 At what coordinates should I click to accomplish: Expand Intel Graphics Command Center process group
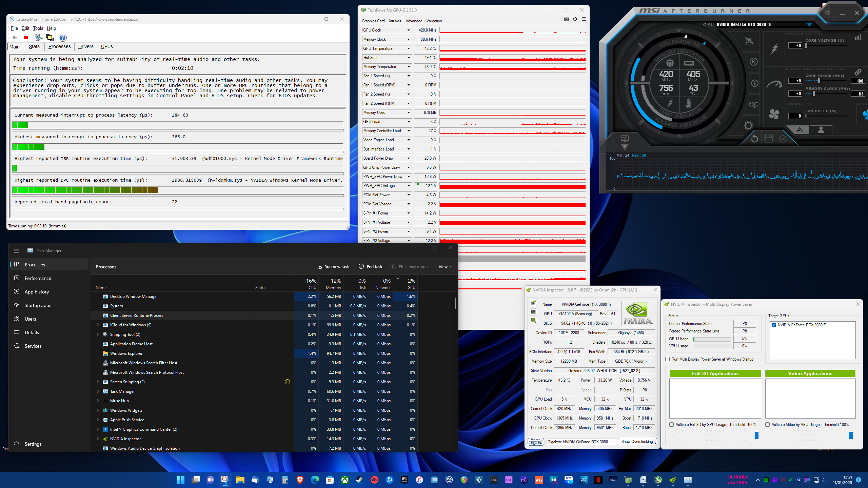(98, 429)
